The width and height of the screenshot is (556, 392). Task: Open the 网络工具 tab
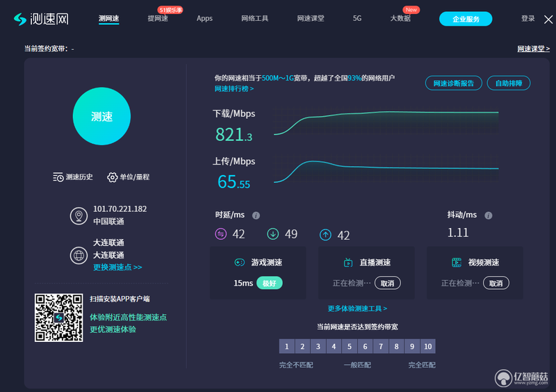254,19
